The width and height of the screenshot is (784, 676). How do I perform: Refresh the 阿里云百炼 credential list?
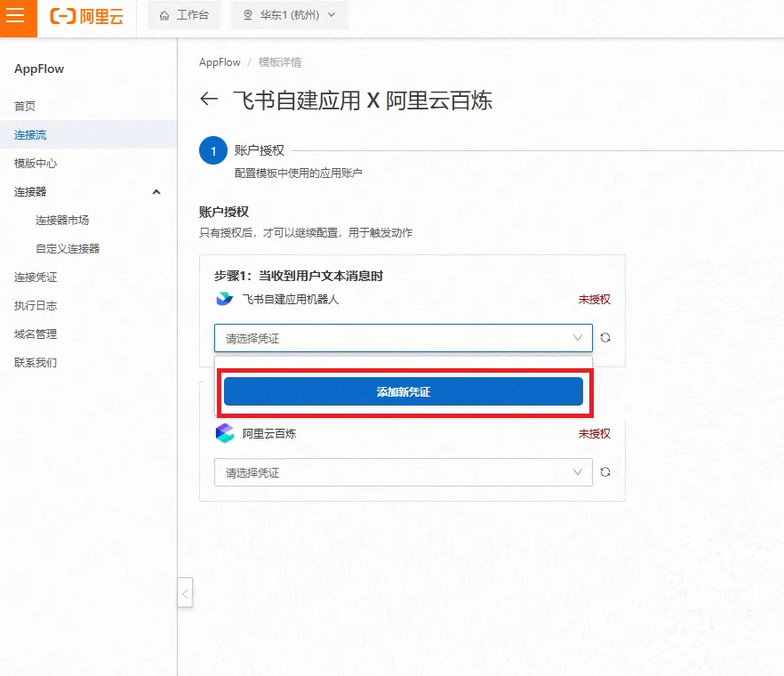pos(605,471)
